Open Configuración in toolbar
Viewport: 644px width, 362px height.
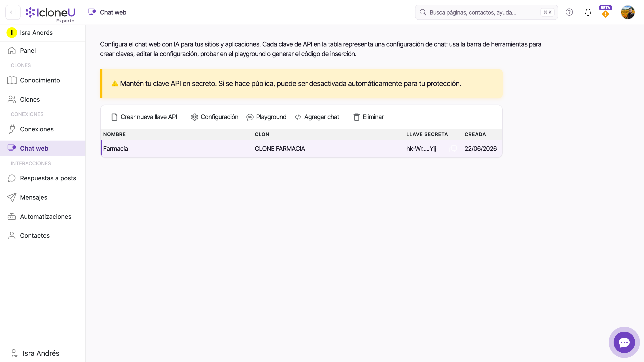(x=214, y=117)
